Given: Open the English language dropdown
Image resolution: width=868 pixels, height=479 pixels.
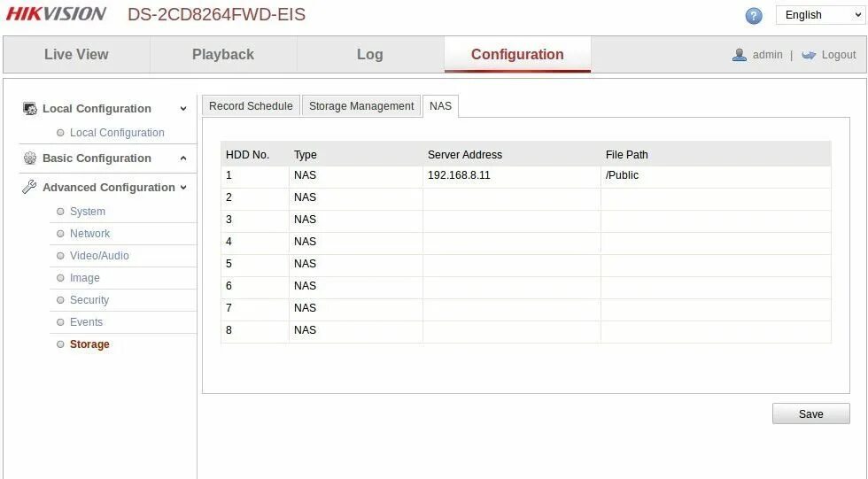Looking at the screenshot, I should [820, 15].
